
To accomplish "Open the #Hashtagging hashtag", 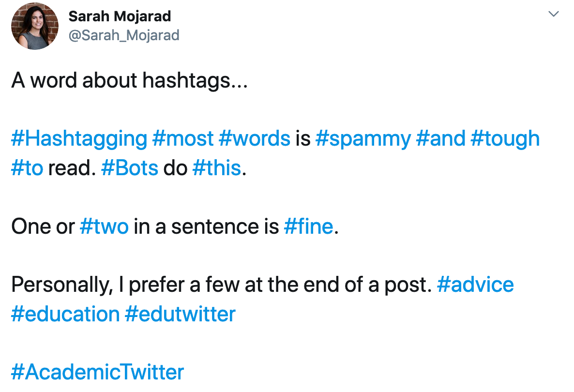I will (79, 139).
